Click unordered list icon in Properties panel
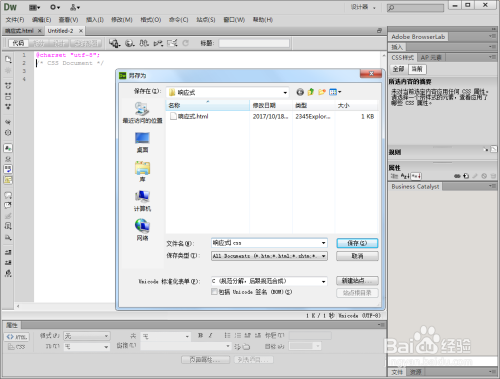The height and width of the screenshot is (379, 500). coord(227,335)
